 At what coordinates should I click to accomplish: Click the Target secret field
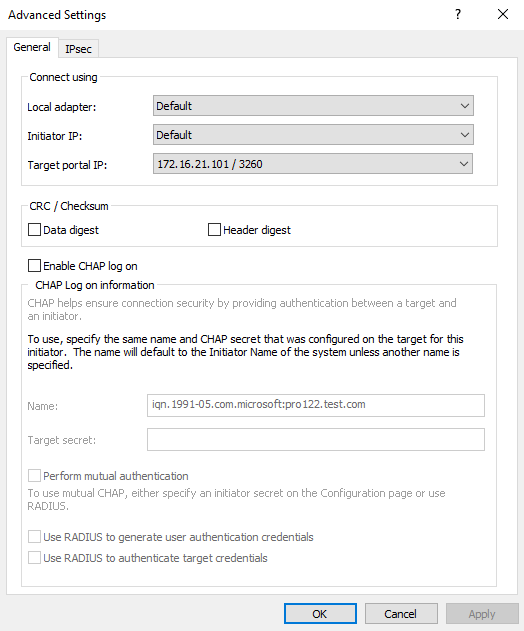(316, 439)
